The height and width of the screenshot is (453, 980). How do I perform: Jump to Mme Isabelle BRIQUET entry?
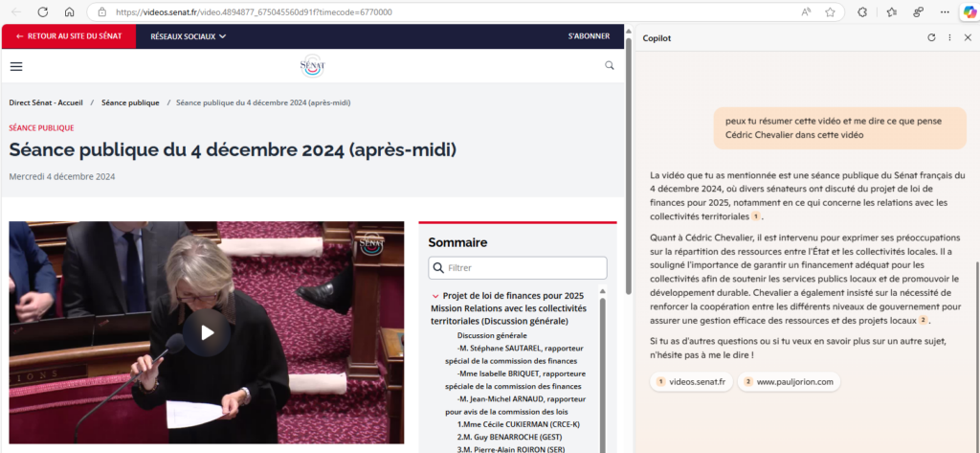tap(516, 380)
